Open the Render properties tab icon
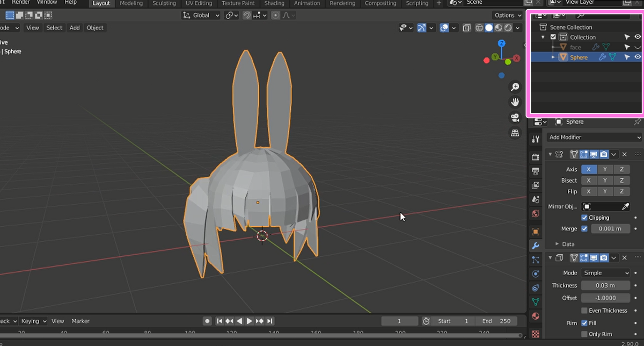Screen dimensions: 644x346 [535, 157]
